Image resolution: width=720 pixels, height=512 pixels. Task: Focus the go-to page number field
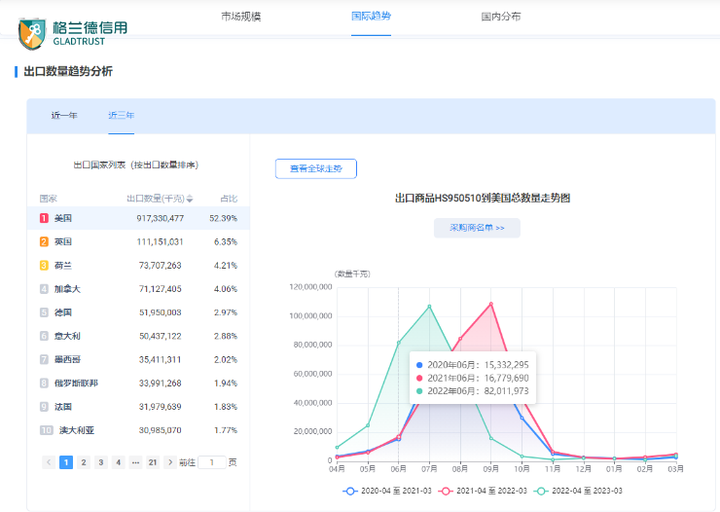click(212, 462)
